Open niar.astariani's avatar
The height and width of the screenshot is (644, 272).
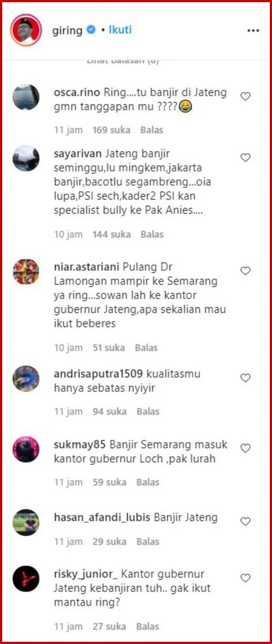point(26,272)
